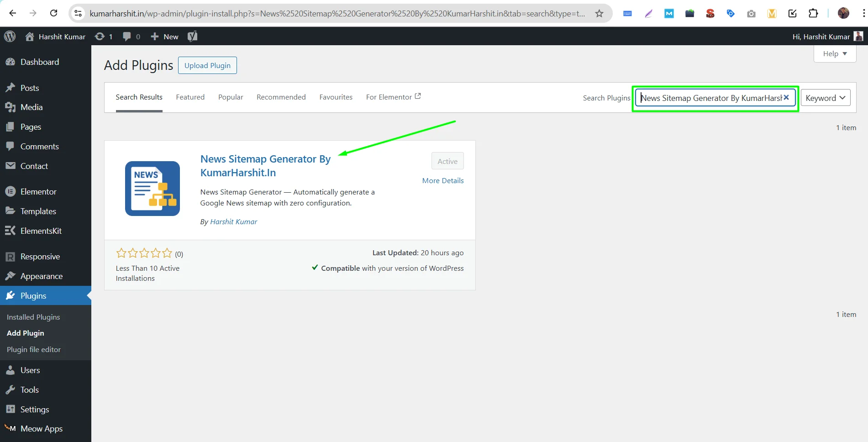
Task: Switch to Favourites tab
Action: click(x=336, y=97)
